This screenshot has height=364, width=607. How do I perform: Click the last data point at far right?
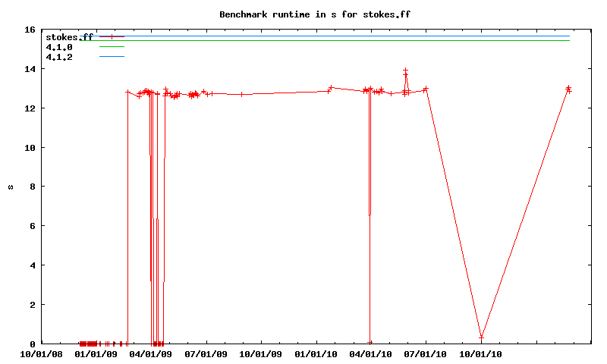click(x=569, y=90)
